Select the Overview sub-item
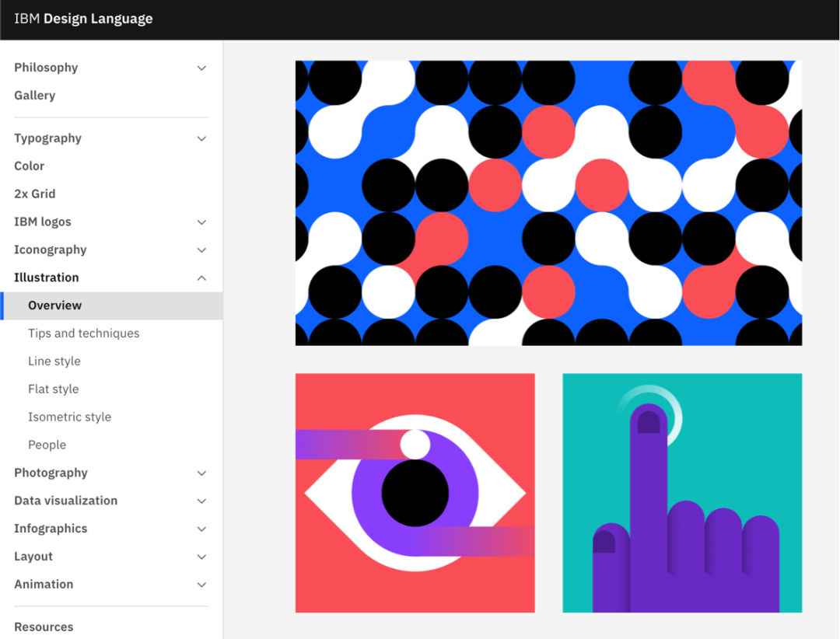 [111, 306]
